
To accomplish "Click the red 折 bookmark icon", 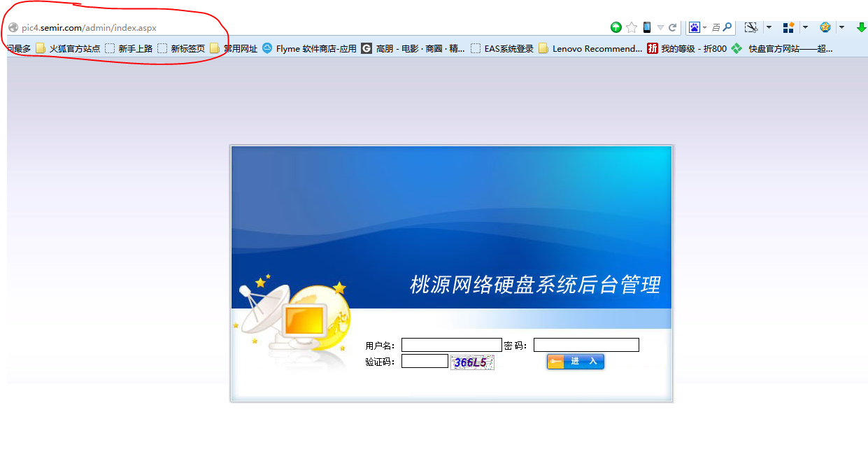I will click(x=653, y=48).
